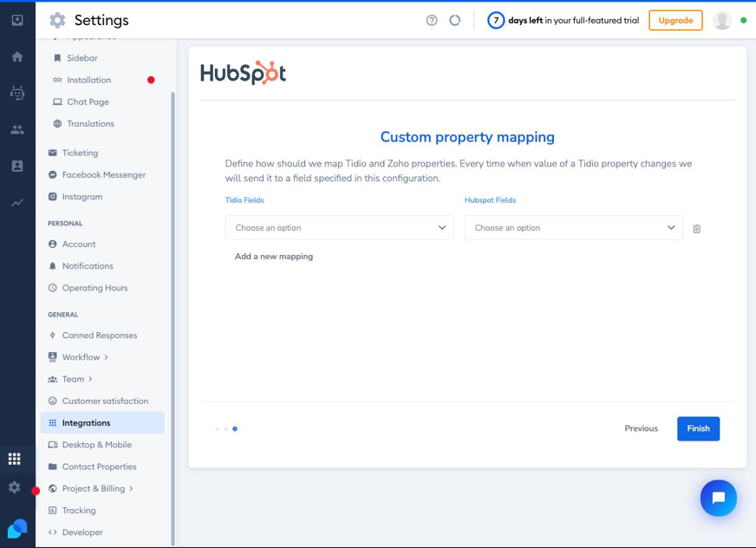The width and height of the screenshot is (756, 548).
Task: Click the Tidio logo at bottom left
Action: pyautogui.click(x=17, y=529)
